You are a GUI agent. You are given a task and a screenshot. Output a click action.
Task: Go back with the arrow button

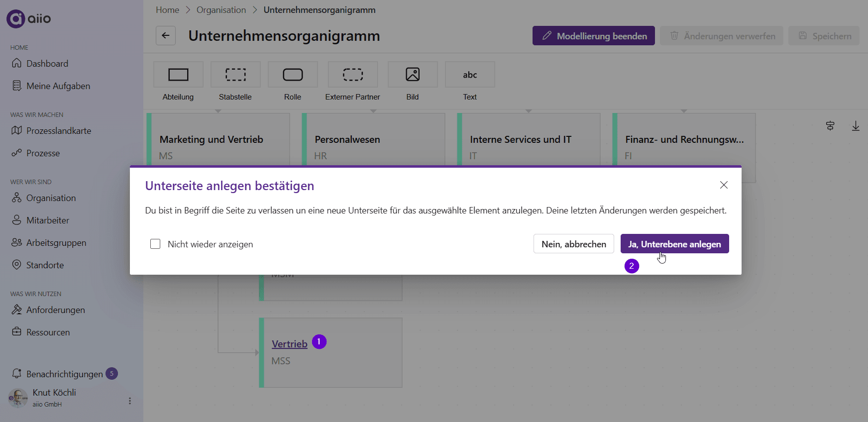coord(166,36)
